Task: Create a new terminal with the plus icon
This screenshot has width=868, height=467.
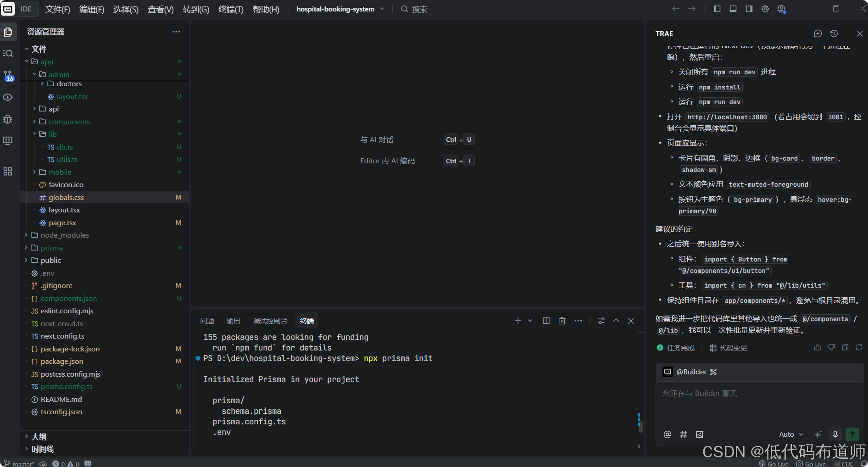Action: 517,320
